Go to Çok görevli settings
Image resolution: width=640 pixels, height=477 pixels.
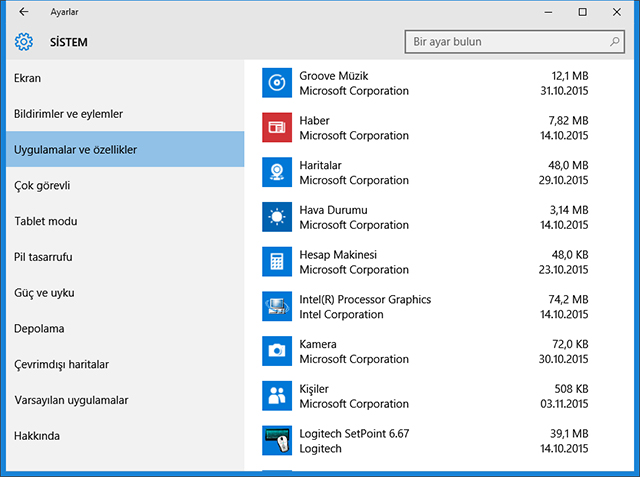click(x=125, y=185)
